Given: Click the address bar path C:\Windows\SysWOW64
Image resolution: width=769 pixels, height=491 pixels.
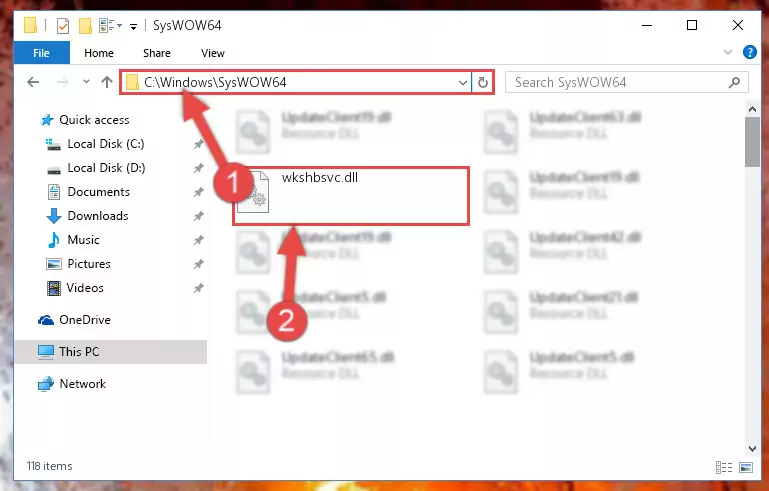Looking at the screenshot, I should tap(215, 82).
